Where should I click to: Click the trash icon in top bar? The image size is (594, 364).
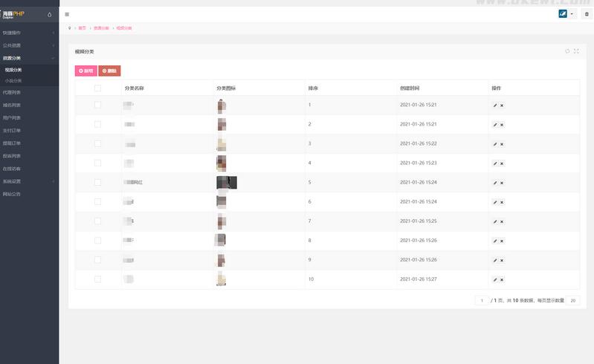pos(586,14)
